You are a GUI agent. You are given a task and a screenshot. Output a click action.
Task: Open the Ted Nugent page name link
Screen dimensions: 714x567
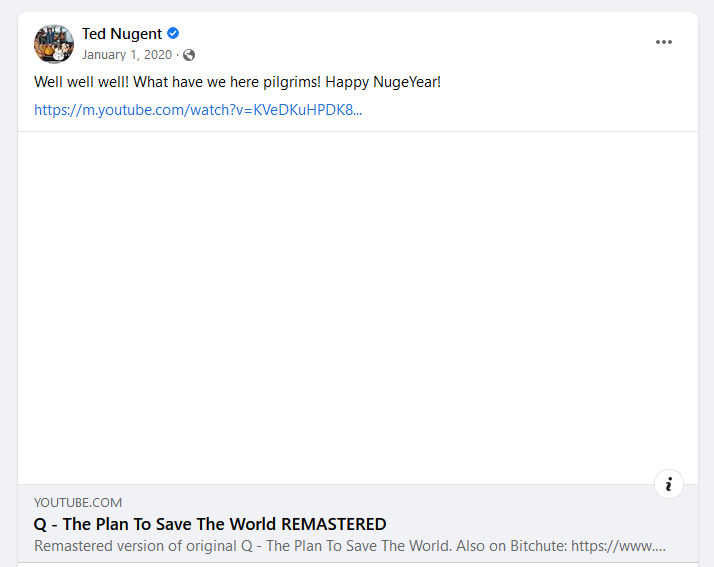click(122, 34)
